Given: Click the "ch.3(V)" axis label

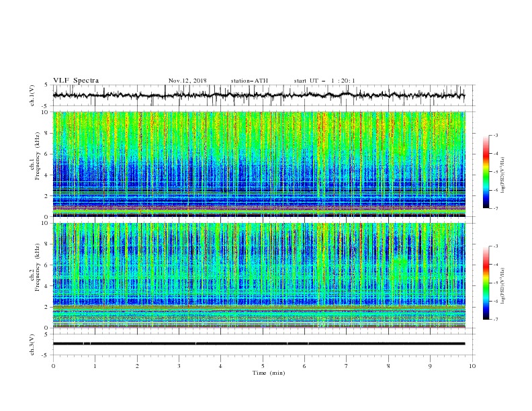Looking at the screenshot, I should (32, 345).
